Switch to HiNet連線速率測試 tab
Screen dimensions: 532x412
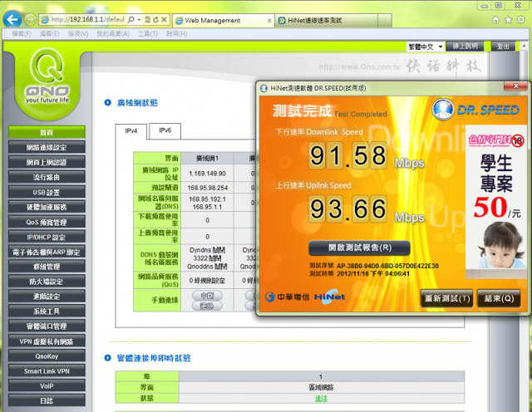[x=326, y=20]
